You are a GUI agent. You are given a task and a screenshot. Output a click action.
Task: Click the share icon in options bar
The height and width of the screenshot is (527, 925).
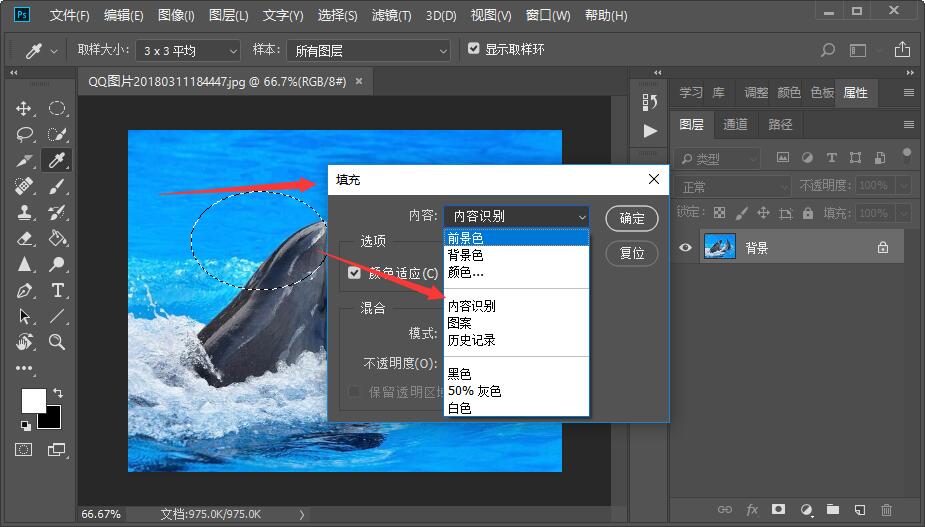[x=902, y=50]
